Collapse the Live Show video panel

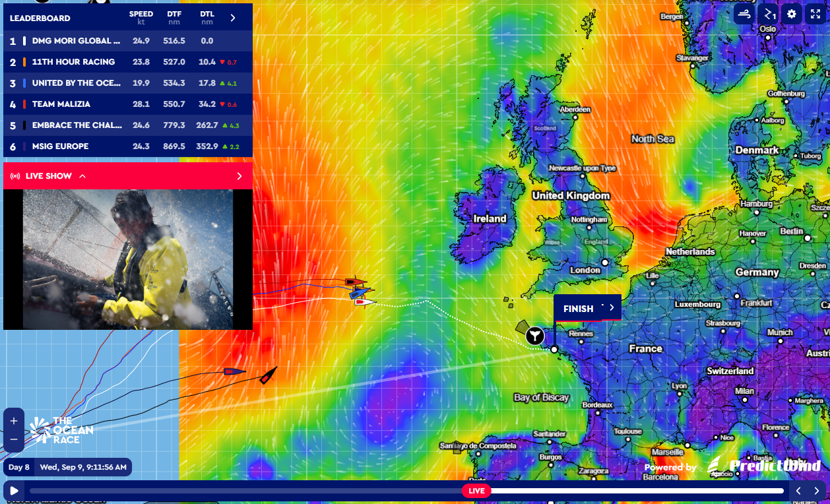pyautogui.click(x=82, y=176)
